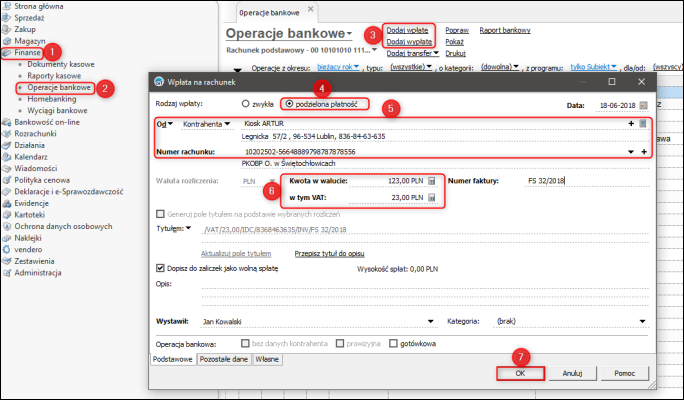Enable the gotówkowa checkbox

click(393, 343)
